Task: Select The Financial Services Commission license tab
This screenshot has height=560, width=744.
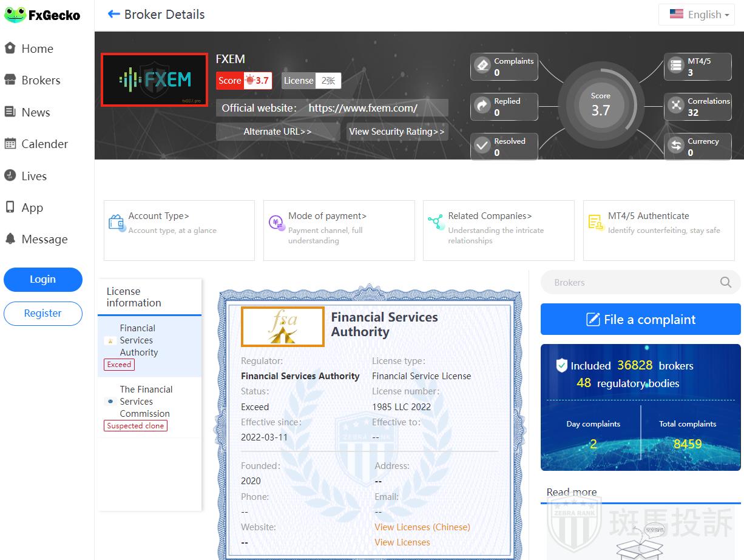Action: 149,407
